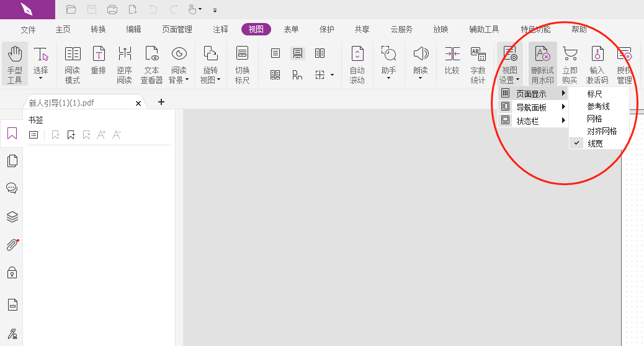Enable 标尺 in page display submenu
The width and height of the screenshot is (644, 346).
click(594, 94)
